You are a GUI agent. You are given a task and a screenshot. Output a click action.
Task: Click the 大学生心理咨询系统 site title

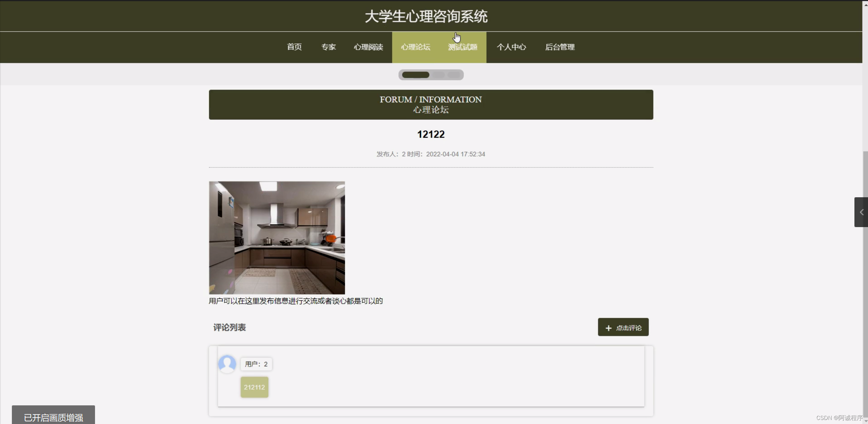[x=426, y=16]
